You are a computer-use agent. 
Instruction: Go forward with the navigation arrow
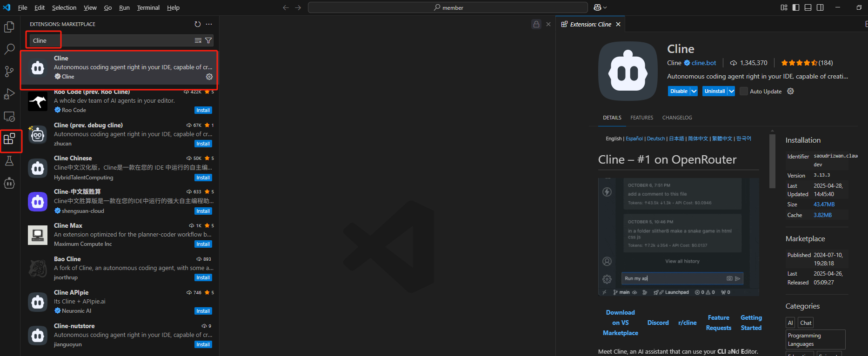pos(298,7)
